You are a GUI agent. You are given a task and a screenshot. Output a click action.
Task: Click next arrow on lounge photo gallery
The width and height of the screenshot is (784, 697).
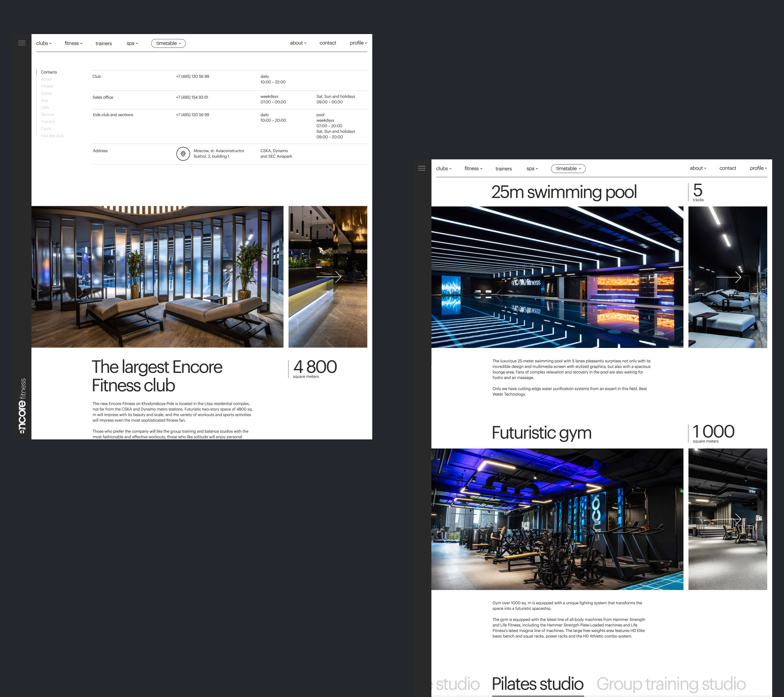(x=329, y=277)
